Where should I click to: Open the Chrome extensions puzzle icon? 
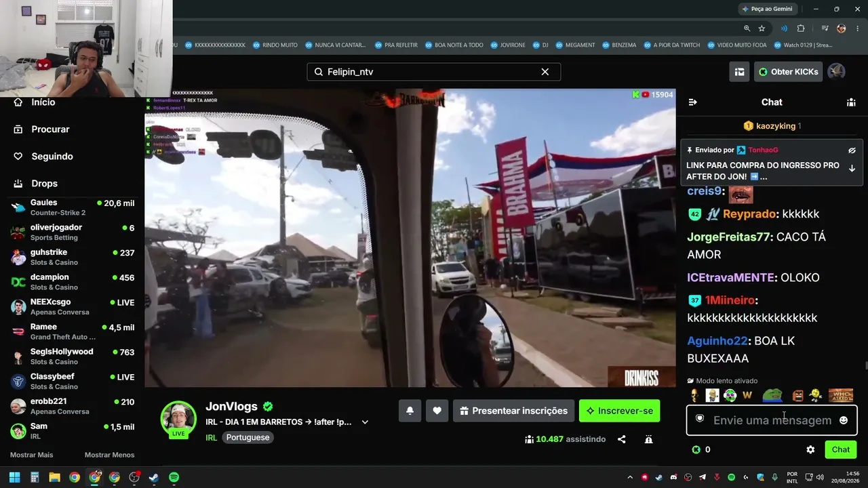point(801,28)
